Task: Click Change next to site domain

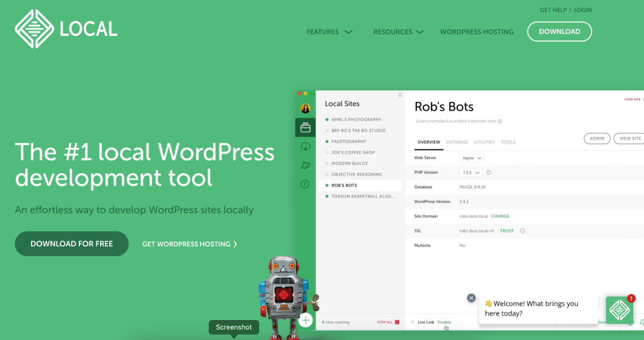Action: pos(500,216)
